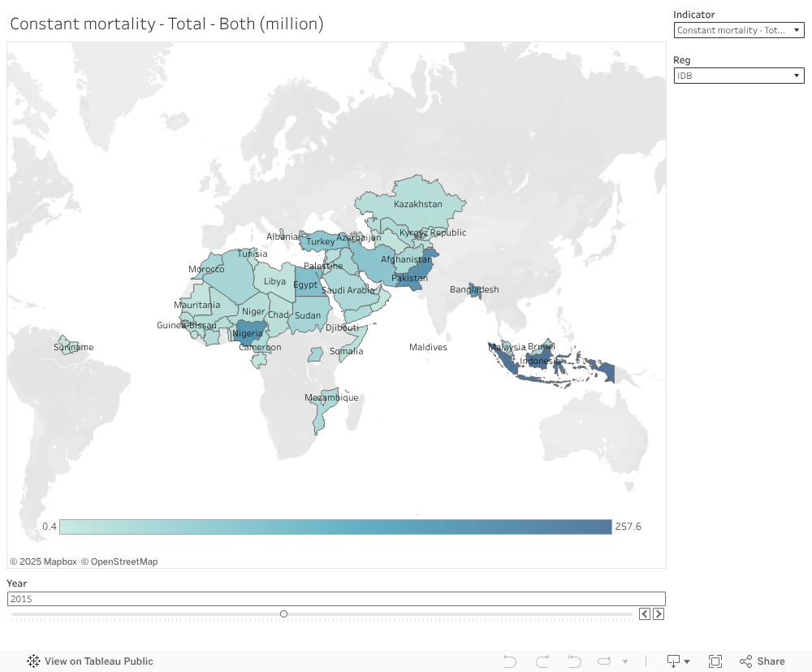
Task: Click the Tableau logo icon
Action: coord(34,661)
